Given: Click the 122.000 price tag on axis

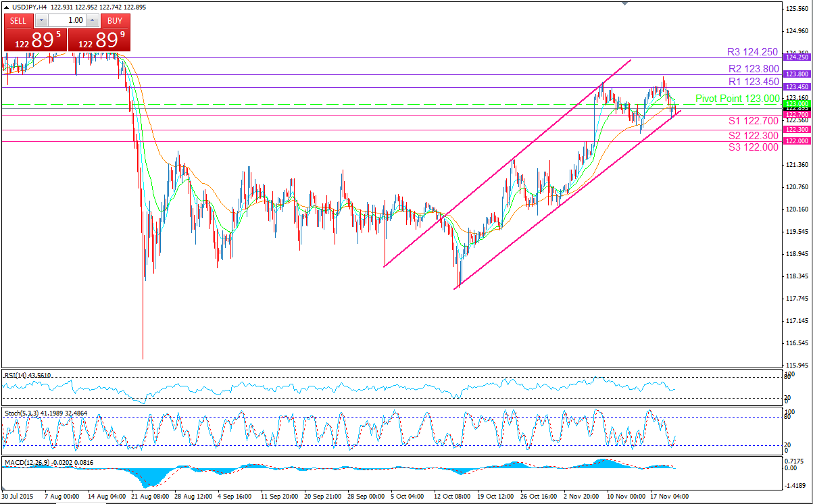Looking at the screenshot, I should [797, 141].
